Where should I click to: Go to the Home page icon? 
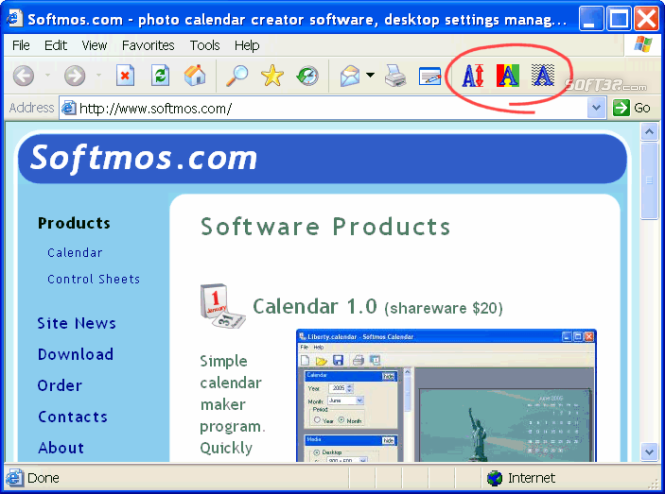click(x=196, y=76)
